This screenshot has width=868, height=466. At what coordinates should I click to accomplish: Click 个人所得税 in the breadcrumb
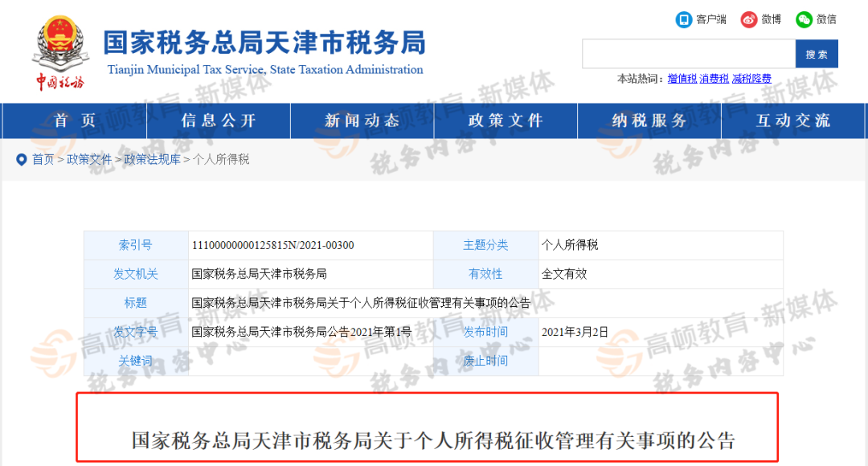click(x=221, y=159)
